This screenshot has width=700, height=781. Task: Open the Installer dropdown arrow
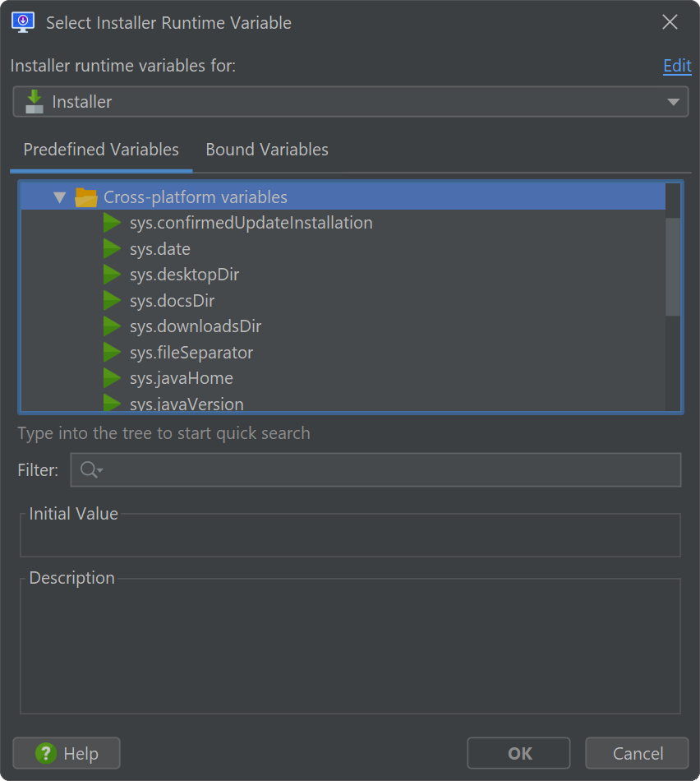[x=673, y=102]
